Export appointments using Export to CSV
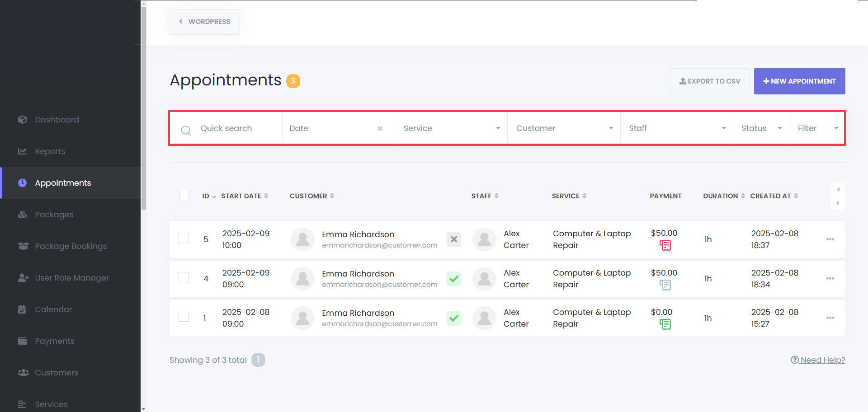 pos(710,81)
